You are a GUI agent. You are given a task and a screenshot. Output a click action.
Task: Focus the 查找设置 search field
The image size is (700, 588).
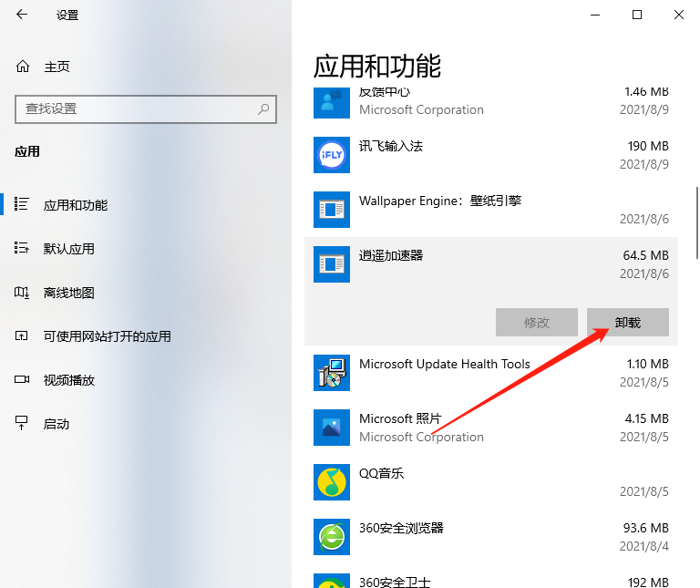(146, 108)
